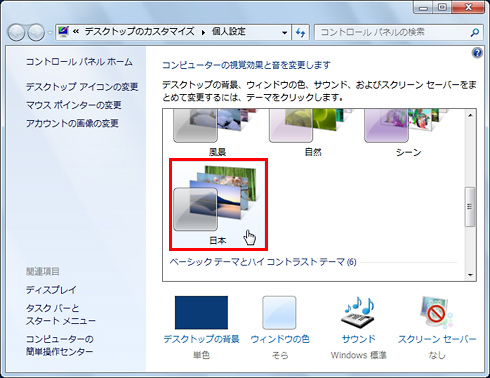Open アカウントの画像の変更 link
The width and height of the screenshot is (490, 378).
tap(72, 123)
